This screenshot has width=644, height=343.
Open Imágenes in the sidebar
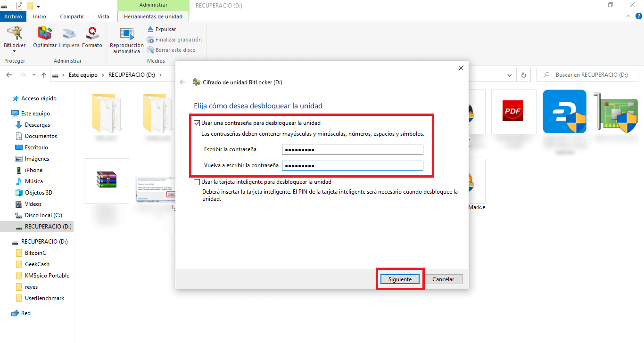point(37,159)
